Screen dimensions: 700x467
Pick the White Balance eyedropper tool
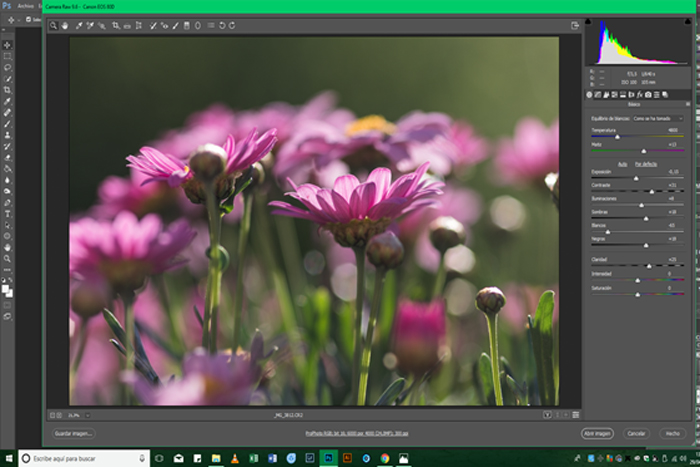(x=78, y=25)
